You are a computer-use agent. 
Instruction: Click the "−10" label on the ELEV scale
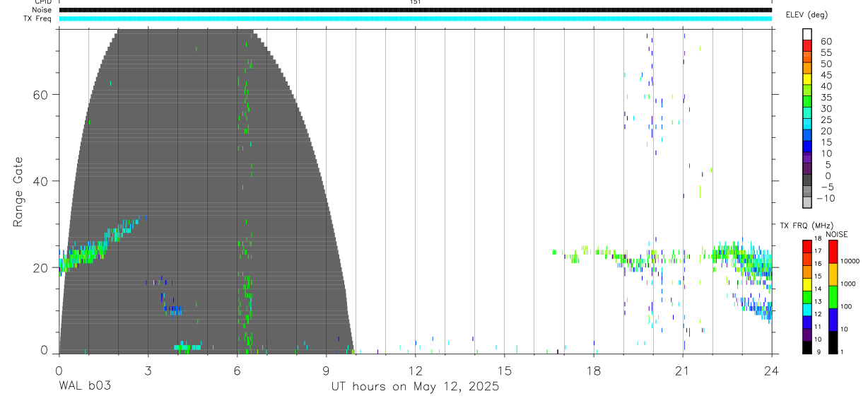(826, 198)
